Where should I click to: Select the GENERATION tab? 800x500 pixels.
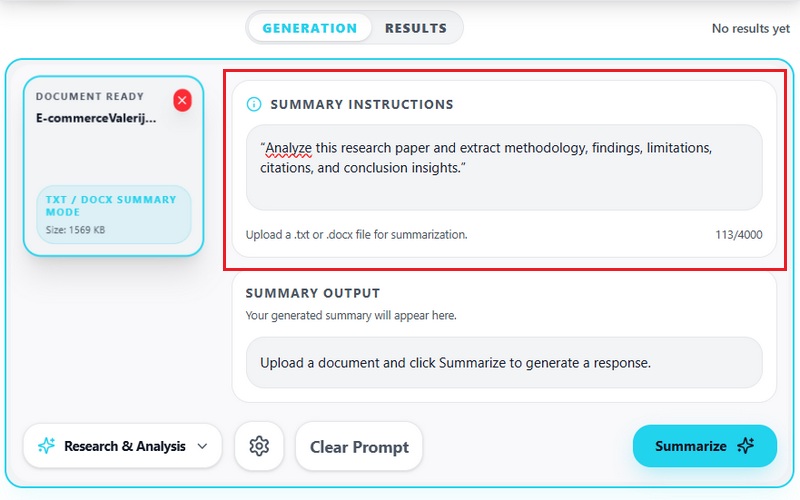(310, 28)
